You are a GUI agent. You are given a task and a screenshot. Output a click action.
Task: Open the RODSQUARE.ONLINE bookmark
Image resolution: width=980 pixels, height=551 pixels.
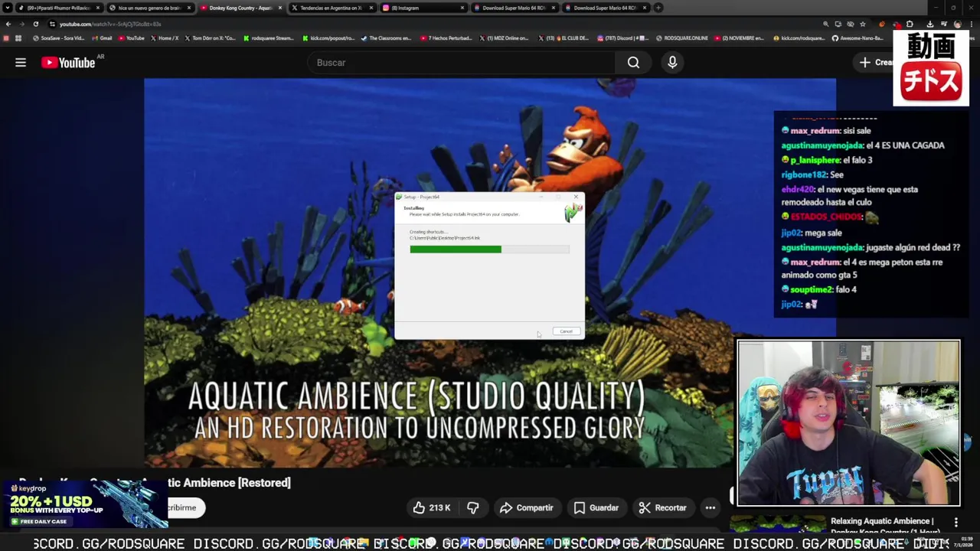point(682,37)
